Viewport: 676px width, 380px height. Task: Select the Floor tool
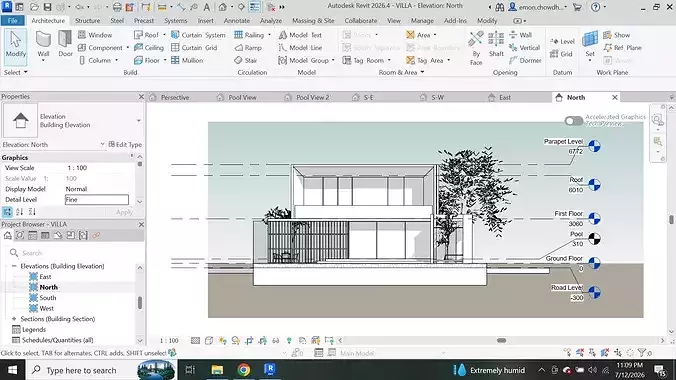[x=147, y=60]
